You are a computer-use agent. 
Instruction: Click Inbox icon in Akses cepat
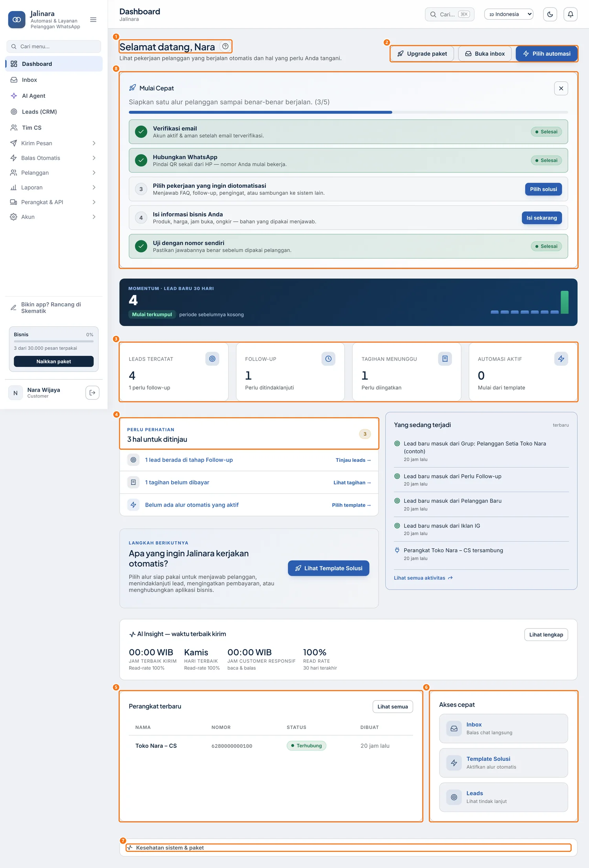pyautogui.click(x=454, y=729)
